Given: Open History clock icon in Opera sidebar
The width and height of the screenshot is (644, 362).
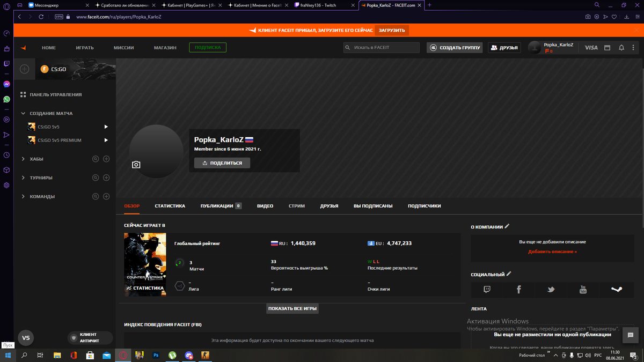Looking at the screenshot, I should click(x=6, y=155).
